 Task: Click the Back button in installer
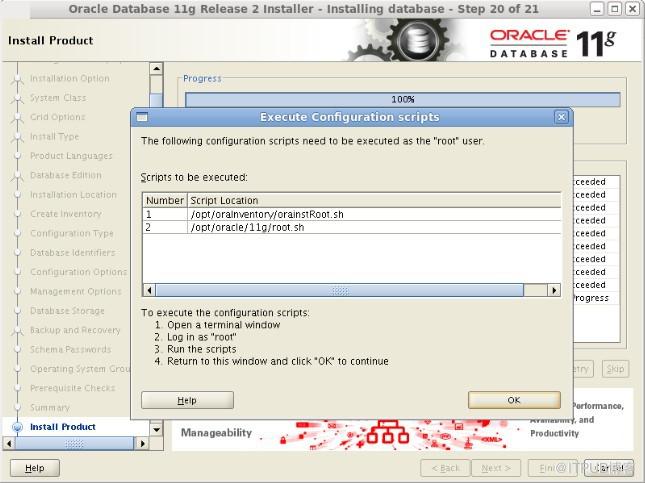click(445, 468)
